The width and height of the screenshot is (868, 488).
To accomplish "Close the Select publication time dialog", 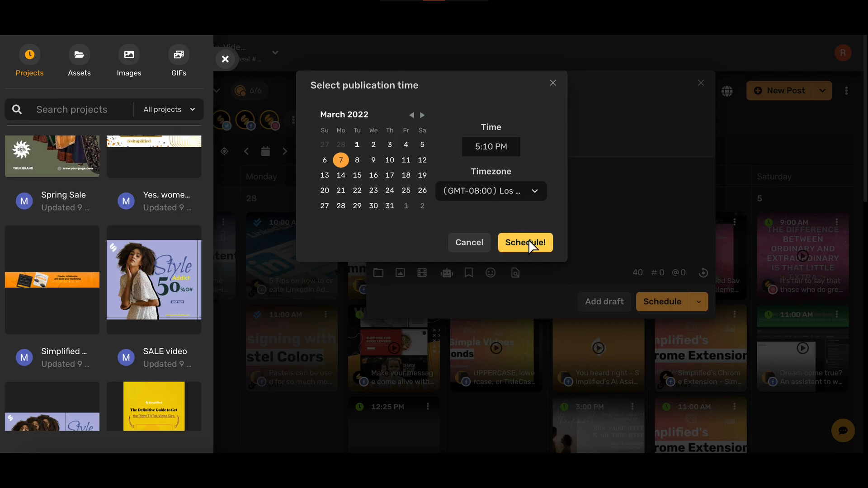I will pos(553,83).
